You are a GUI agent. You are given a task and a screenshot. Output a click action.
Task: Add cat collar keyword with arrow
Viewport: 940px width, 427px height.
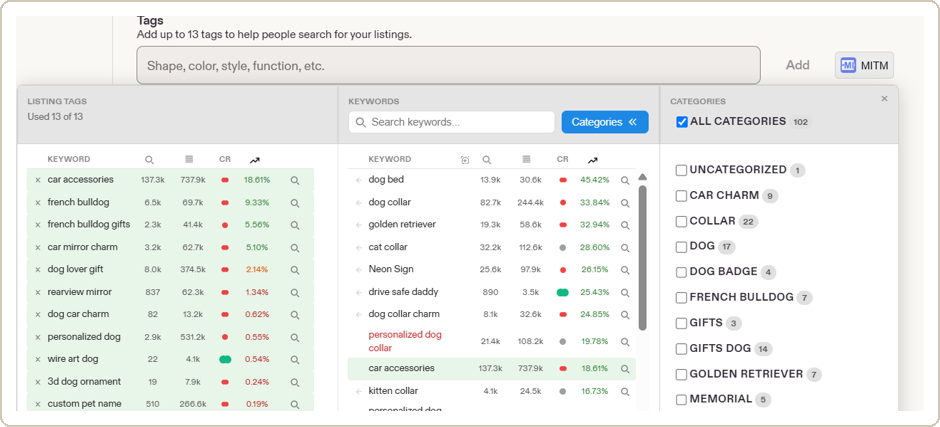coord(358,247)
